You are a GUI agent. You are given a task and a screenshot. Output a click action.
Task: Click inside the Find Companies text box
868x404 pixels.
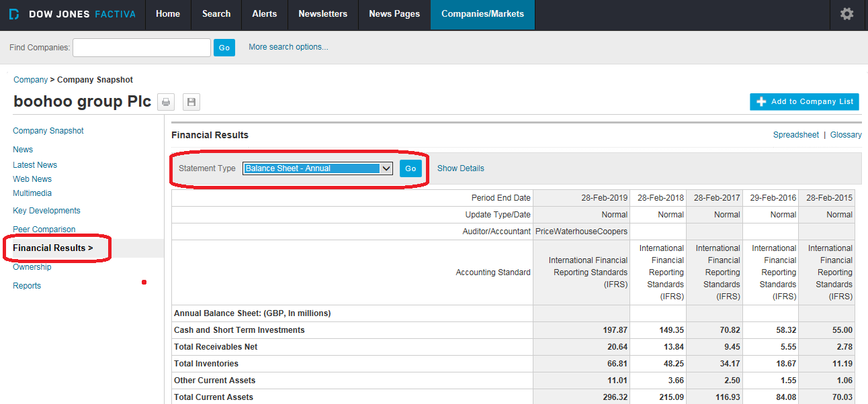coord(142,48)
